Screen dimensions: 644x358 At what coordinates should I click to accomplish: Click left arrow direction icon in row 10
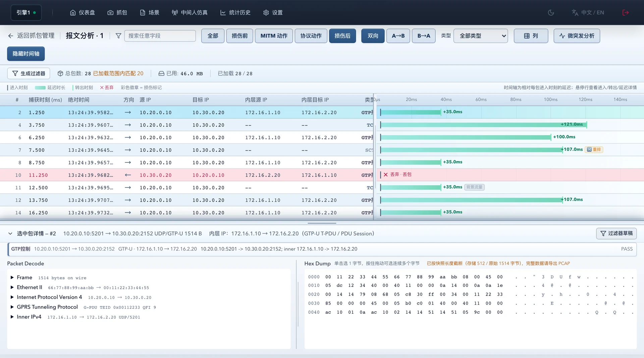(128, 175)
